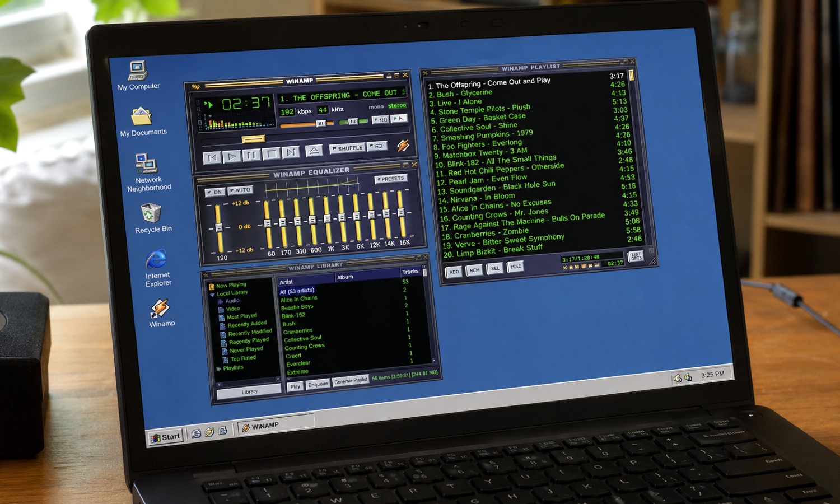Click the equalizer preamp slider
The image size is (840, 504).
(x=218, y=228)
